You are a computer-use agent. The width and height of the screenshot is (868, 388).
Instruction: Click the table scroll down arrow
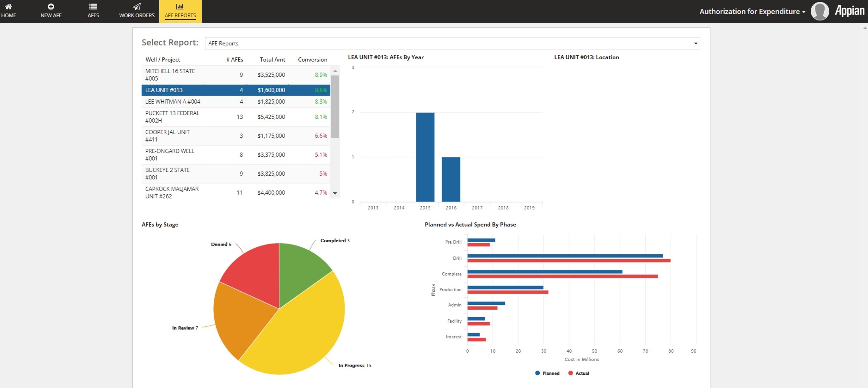point(335,193)
